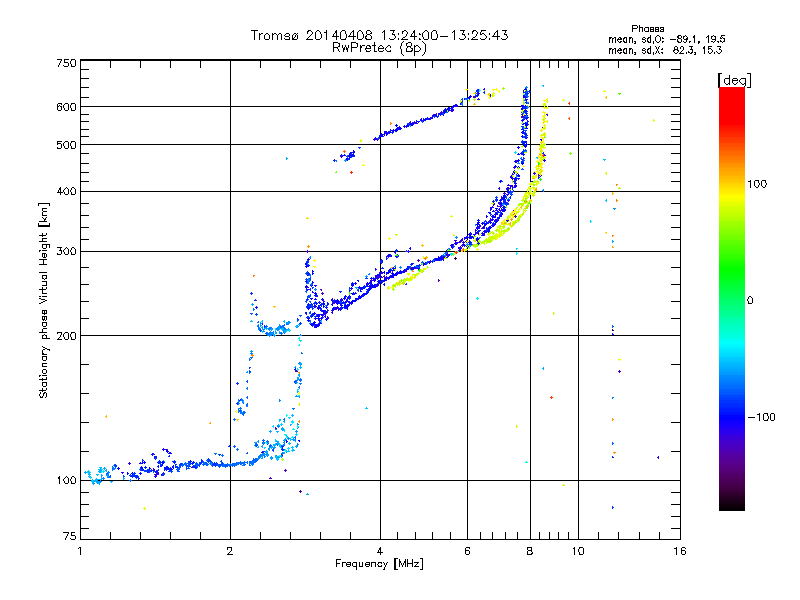The height and width of the screenshot is (600, 800).
Task: Click the y-axis tick label '500'
Action: 66,145
